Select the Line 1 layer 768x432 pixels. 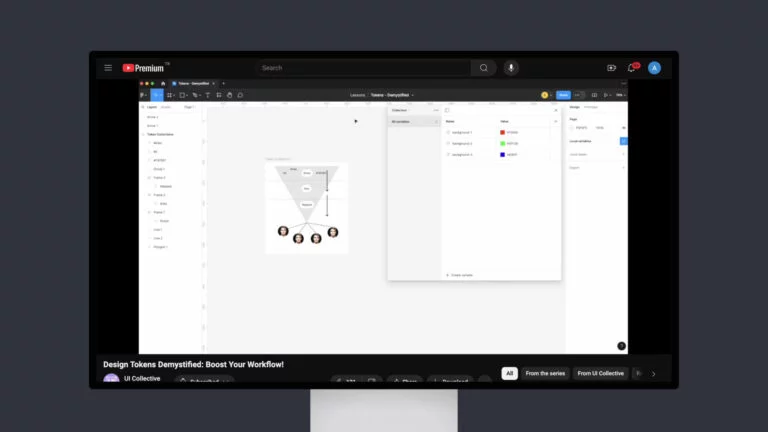pos(158,230)
